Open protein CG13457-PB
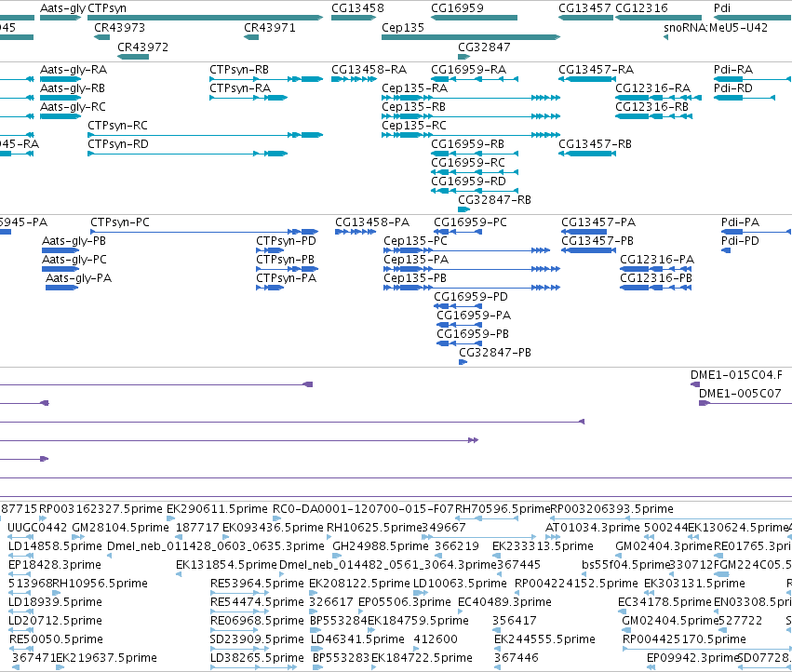This screenshot has width=792, height=672. (588, 250)
